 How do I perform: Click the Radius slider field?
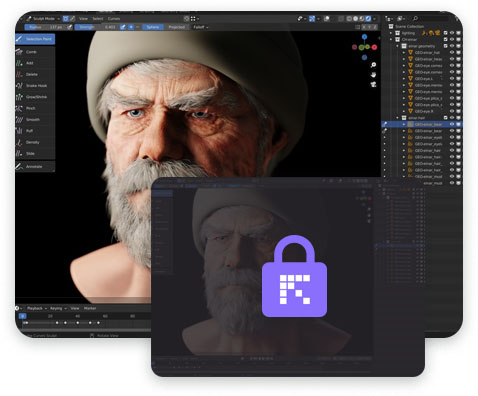(x=45, y=27)
